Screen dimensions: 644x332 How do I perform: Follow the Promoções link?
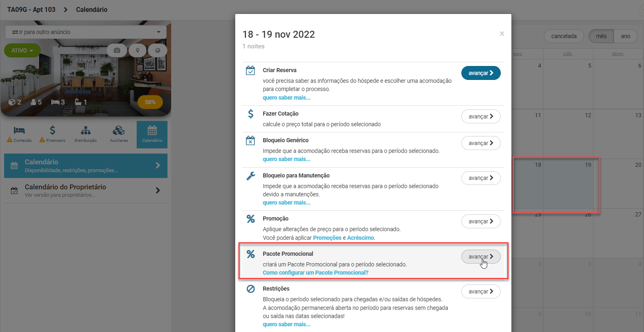pyautogui.click(x=327, y=238)
